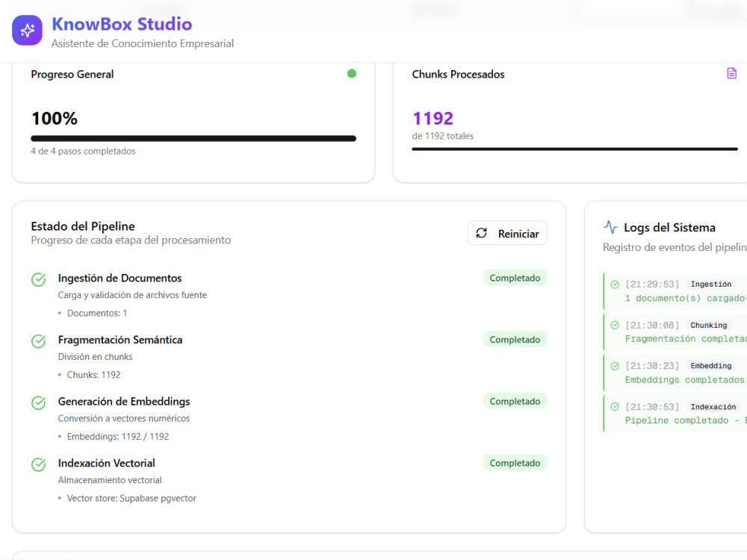This screenshot has height=560, width=747.
Task: Click the KnowBox Studio title
Action: tap(122, 24)
